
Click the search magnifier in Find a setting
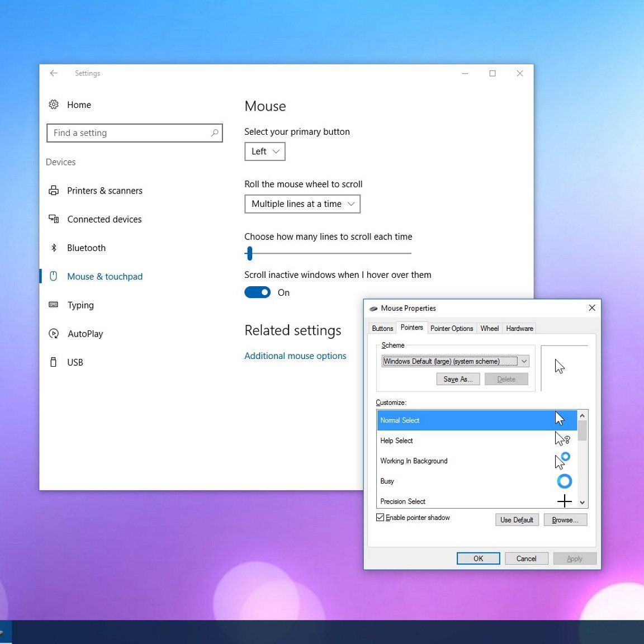pos(215,132)
